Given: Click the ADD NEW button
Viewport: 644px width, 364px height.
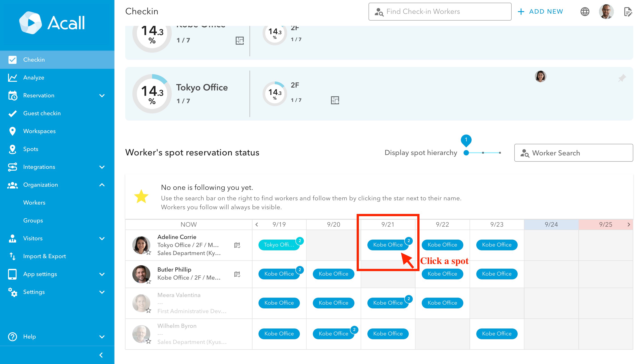Looking at the screenshot, I should [540, 12].
